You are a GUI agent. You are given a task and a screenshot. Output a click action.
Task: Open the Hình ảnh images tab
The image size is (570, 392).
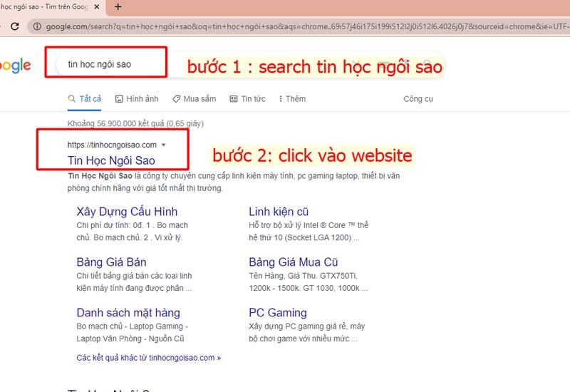[137, 99]
